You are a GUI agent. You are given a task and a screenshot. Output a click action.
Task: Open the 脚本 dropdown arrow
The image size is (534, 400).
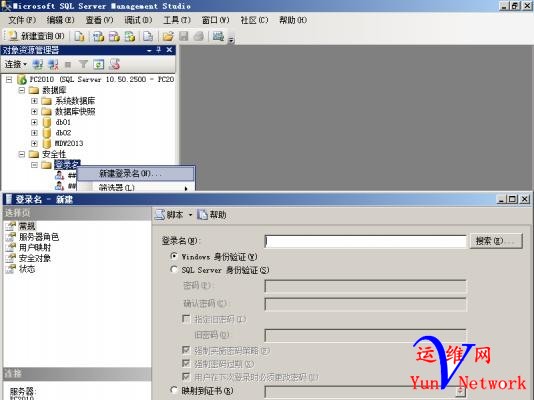click(190, 215)
